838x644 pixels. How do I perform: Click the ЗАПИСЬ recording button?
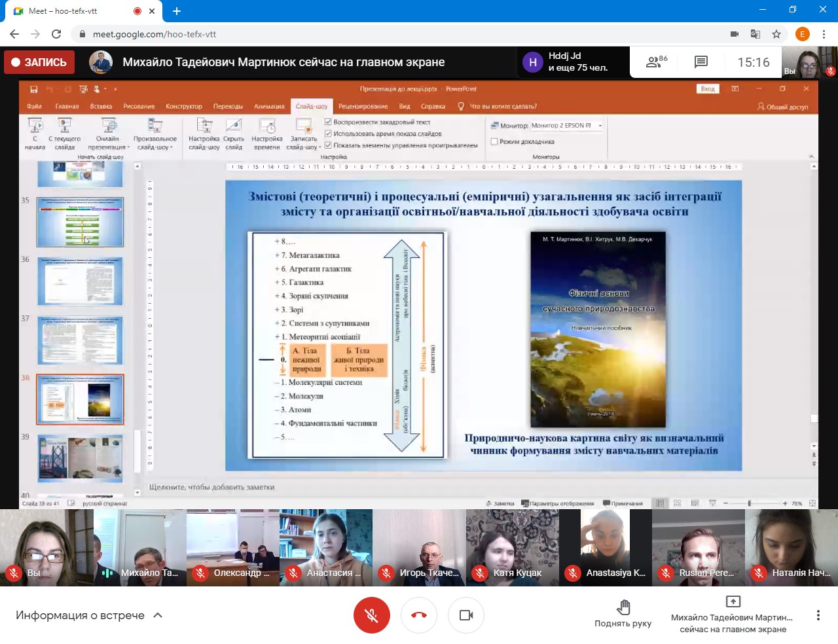click(39, 62)
